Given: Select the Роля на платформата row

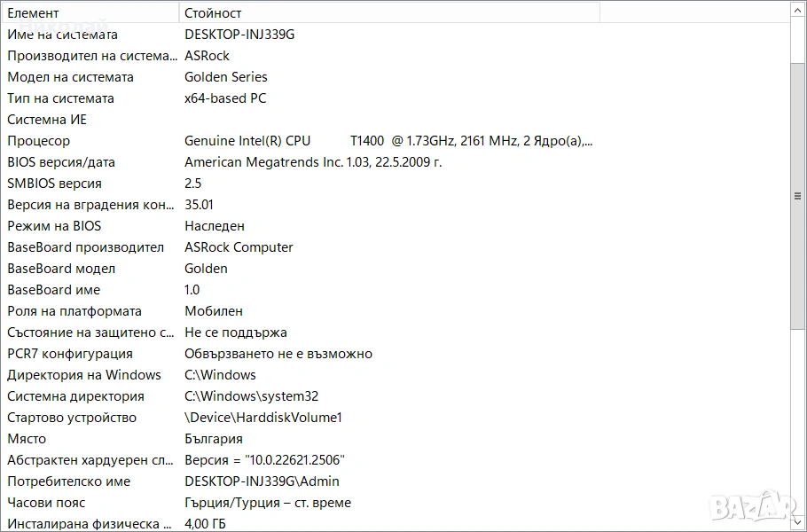Looking at the screenshot, I should (74, 311).
